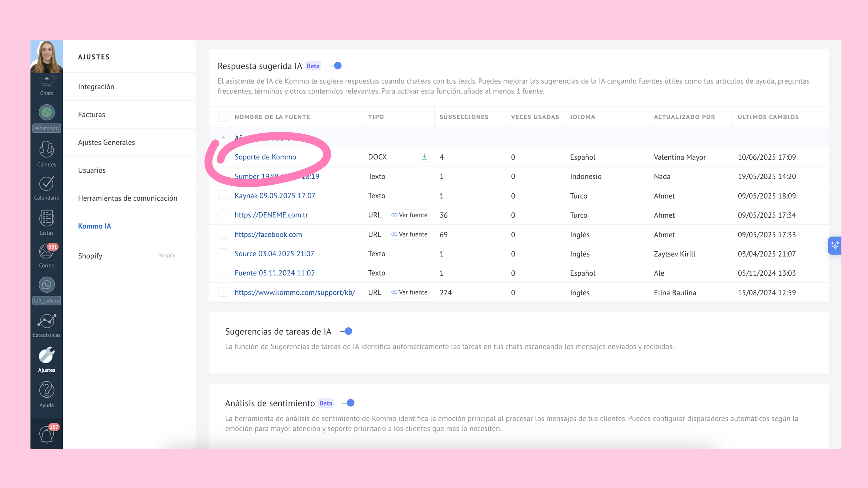
Task: Click the Zaytsev Kirill cell
Action: pos(674,254)
